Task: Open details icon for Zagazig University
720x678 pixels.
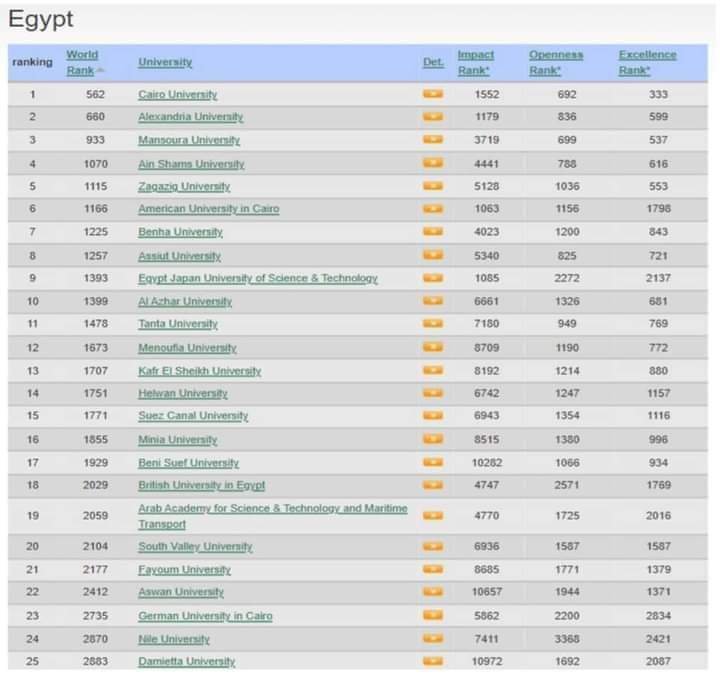Action: pos(433,186)
